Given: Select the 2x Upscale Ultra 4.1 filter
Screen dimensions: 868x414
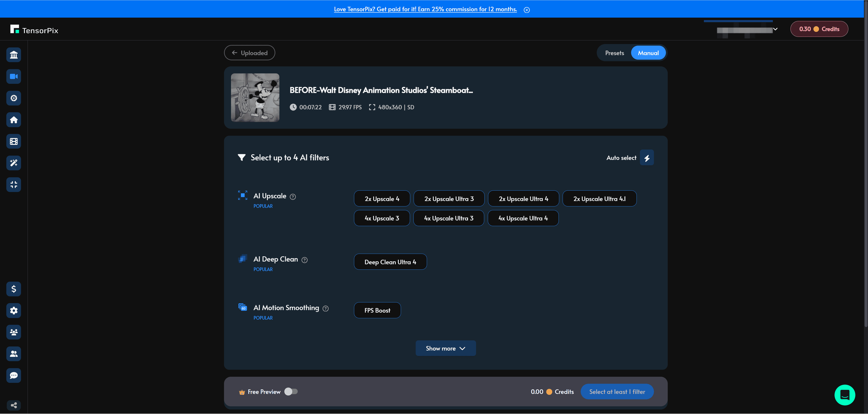Looking at the screenshot, I should [x=599, y=199].
